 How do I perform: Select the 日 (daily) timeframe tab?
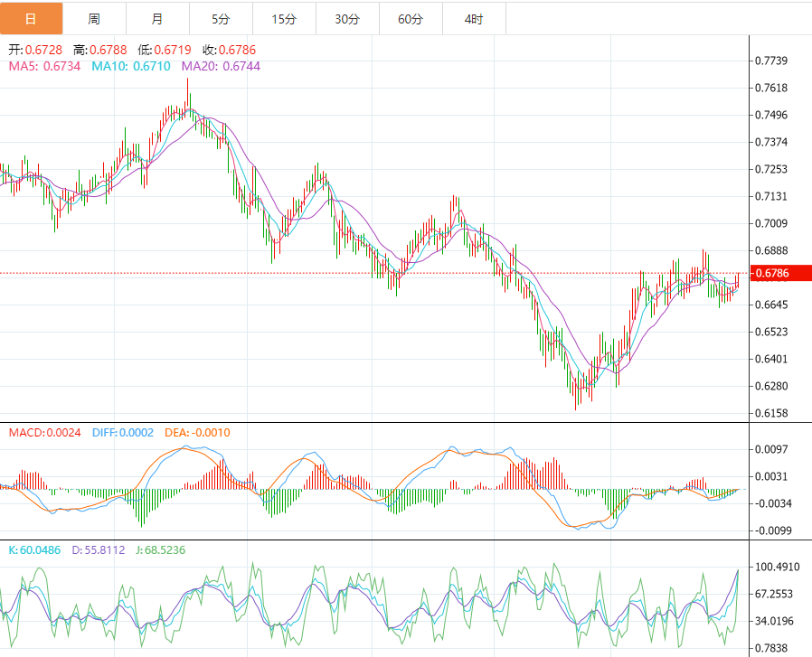click(x=32, y=19)
